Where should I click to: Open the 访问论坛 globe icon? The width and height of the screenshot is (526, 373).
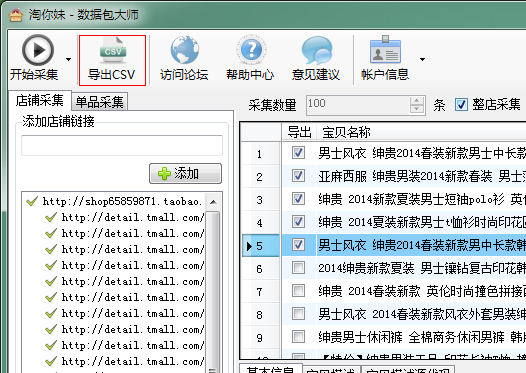185,50
